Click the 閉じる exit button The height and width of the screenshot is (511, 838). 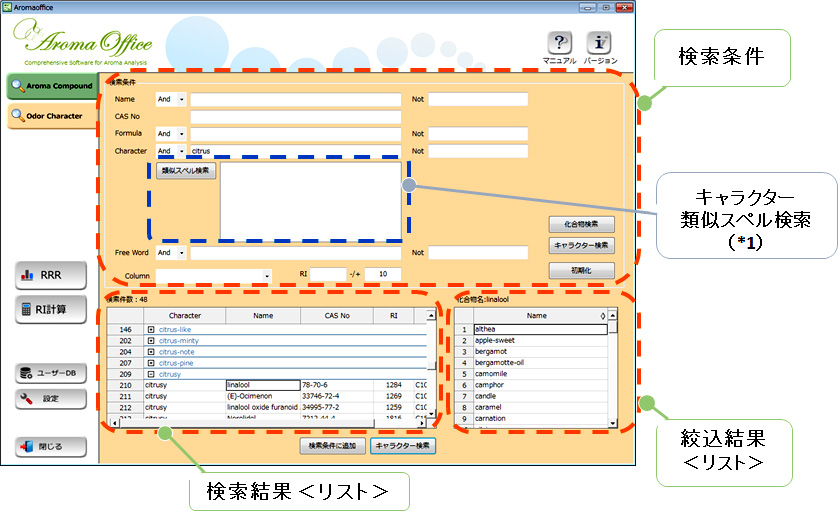(51, 447)
